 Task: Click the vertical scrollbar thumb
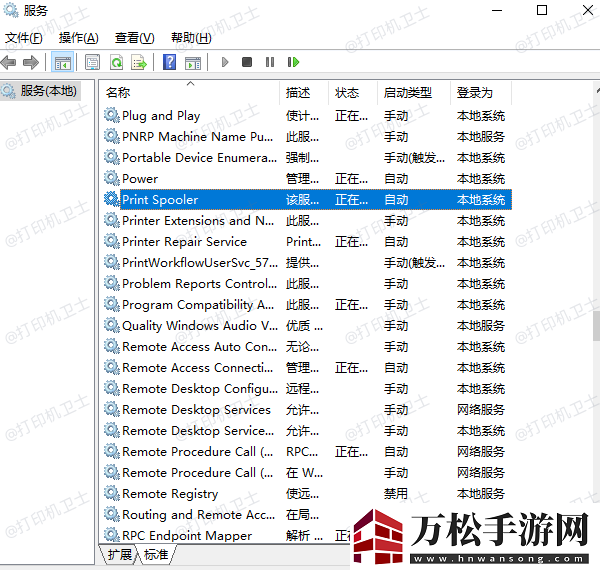click(597, 326)
